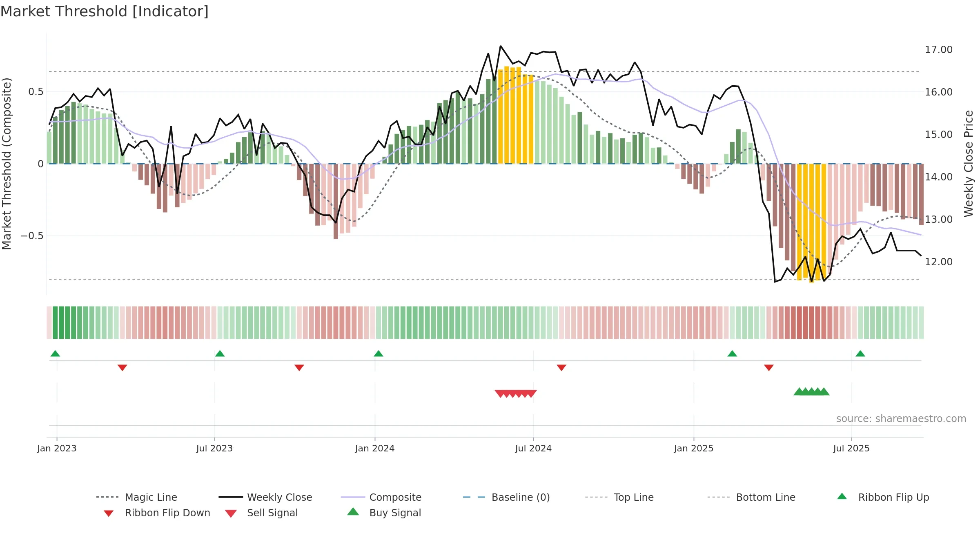This screenshot has height=551, width=980.
Task: Click the −0.5 composite axis label
Action: tap(32, 236)
